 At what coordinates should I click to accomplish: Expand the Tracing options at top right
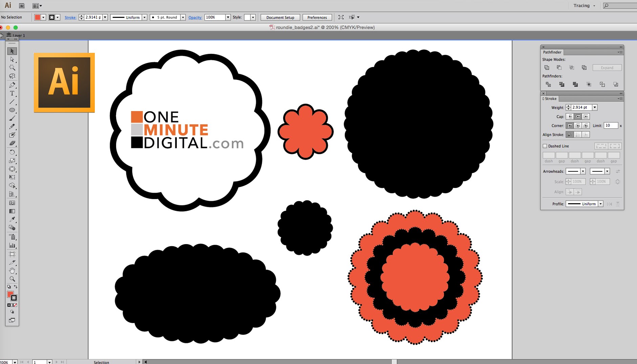tap(595, 5)
